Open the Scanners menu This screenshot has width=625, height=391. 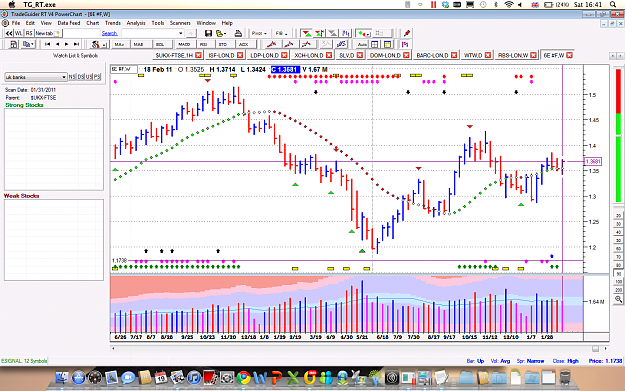pos(180,23)
